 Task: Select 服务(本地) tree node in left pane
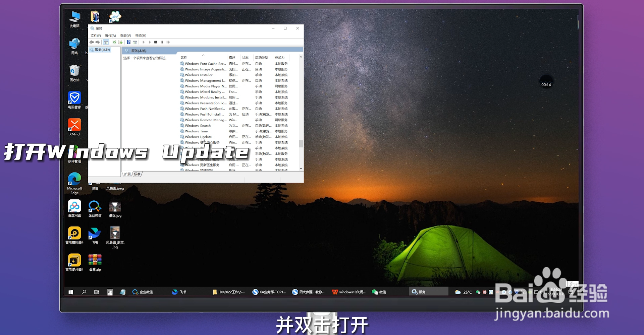point(100,50)
